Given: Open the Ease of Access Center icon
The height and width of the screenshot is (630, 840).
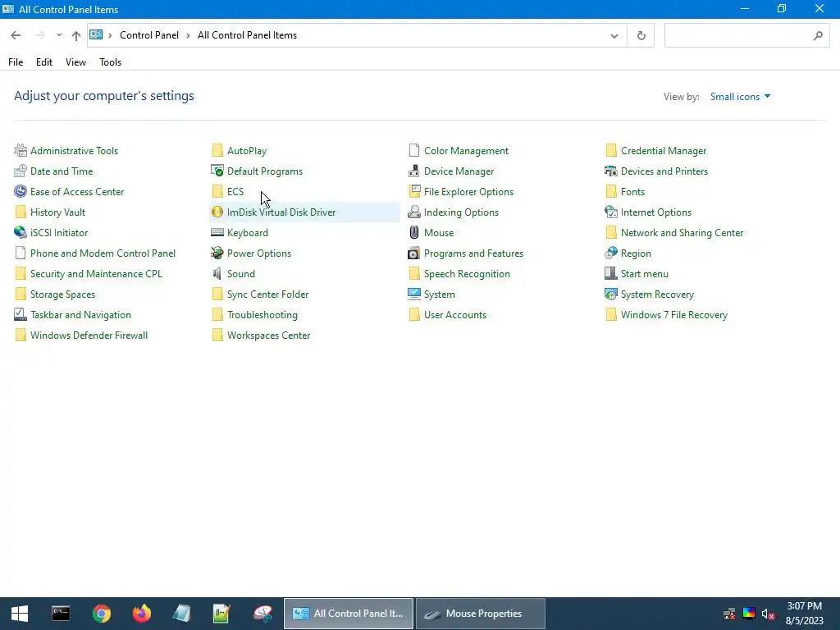Looking at the screenshot, I should click(x=21, y=191).
